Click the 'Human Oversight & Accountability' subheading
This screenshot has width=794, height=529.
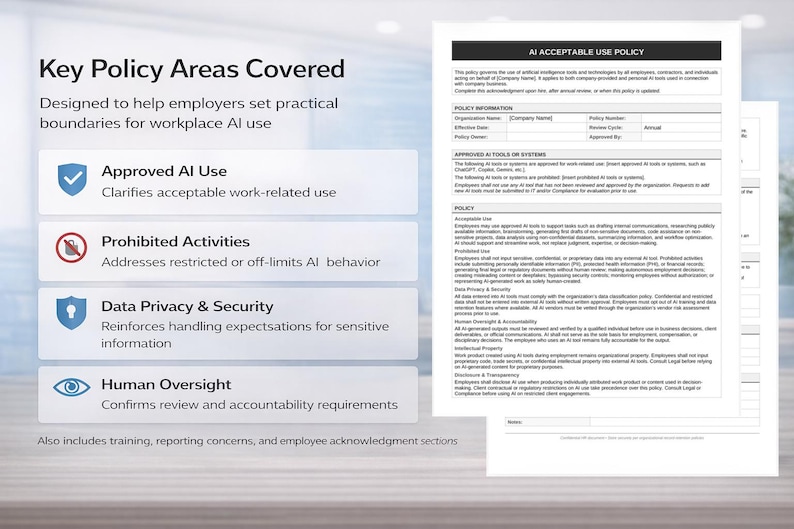tap(495, 321)
